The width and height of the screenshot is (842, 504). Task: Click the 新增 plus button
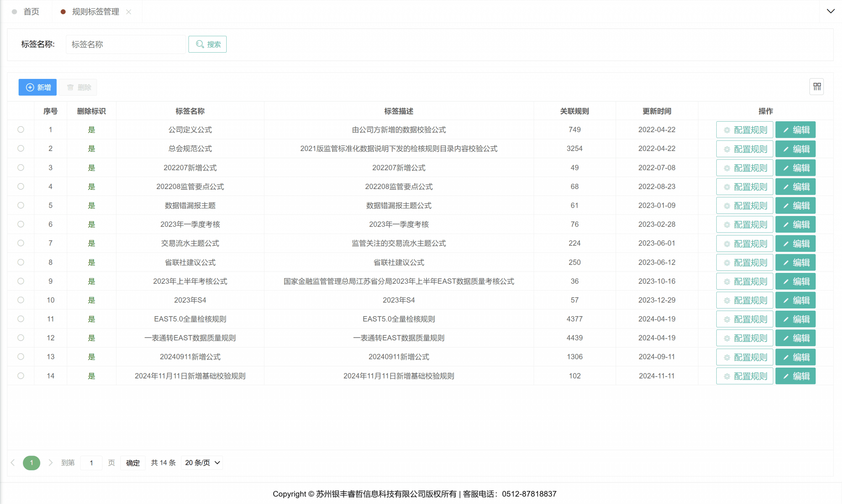37,87
